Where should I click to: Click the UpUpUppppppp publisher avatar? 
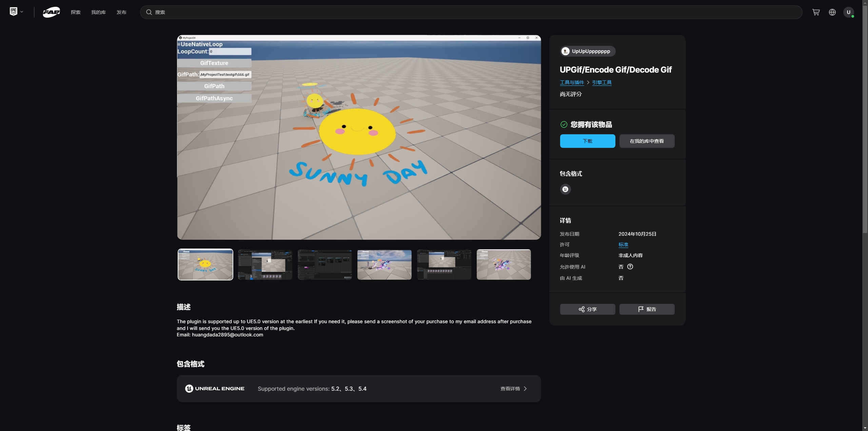pos(565,51)
